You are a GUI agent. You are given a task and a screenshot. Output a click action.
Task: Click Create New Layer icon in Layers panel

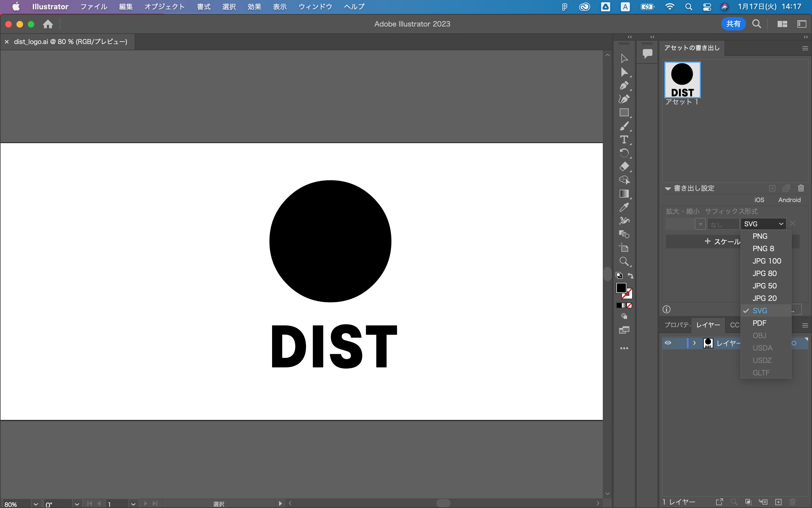click(778, 502)
